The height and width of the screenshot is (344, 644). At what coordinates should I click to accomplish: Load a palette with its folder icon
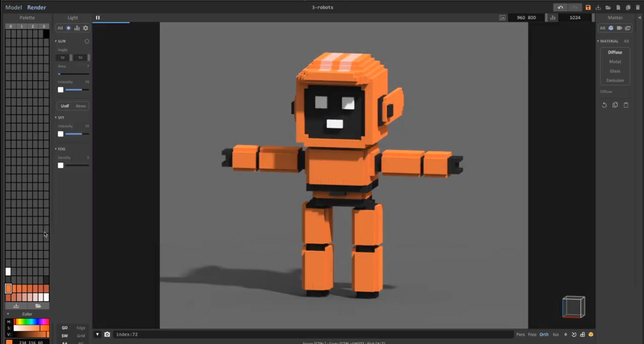click(x=38, y=306)
